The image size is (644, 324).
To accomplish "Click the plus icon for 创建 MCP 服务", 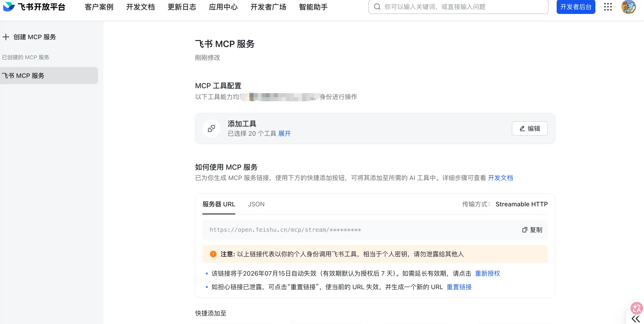I will pos(6,37).
